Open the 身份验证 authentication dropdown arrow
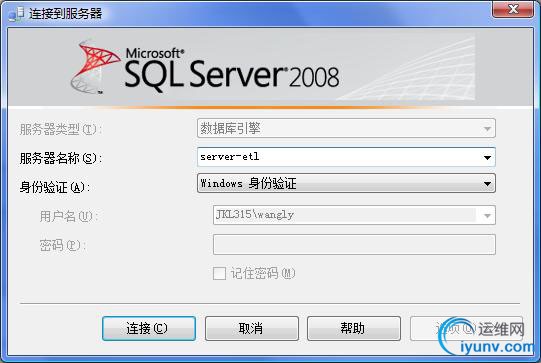541x363 pixels. tap(487, 184)
